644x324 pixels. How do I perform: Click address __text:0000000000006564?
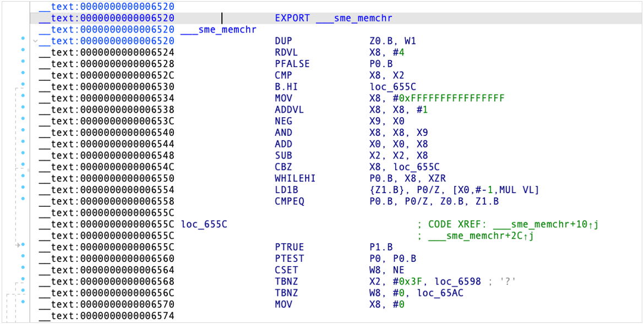tap(106, 270)
